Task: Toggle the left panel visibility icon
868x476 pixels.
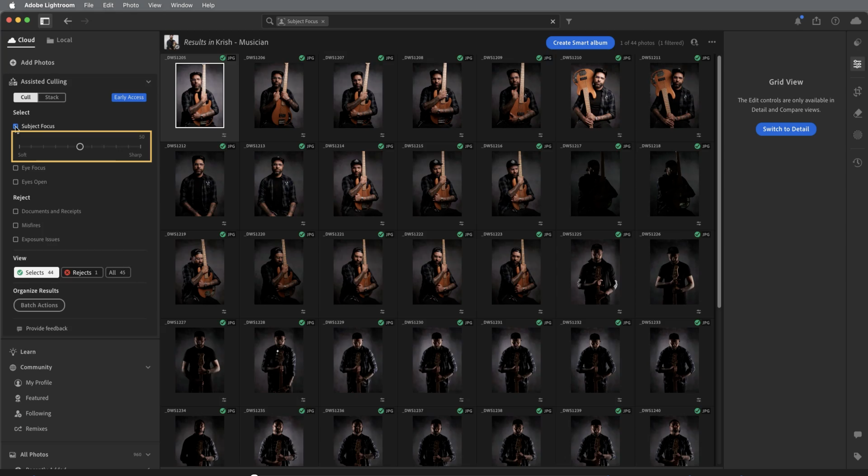Action: point(45,21)
